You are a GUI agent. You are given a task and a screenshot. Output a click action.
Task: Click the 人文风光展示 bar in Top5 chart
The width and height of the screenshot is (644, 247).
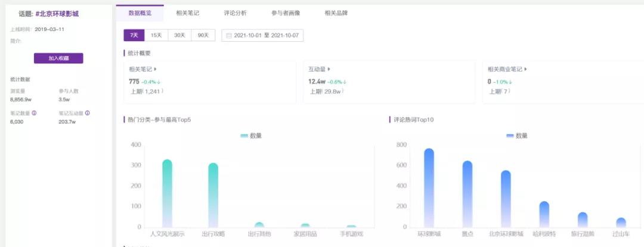(x=167, y=193)
